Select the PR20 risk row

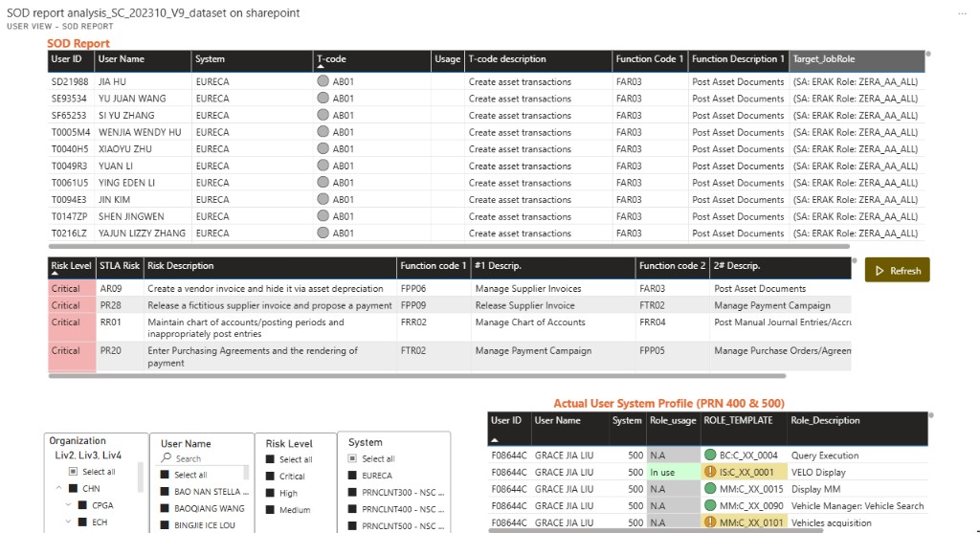tap(449, 356)
